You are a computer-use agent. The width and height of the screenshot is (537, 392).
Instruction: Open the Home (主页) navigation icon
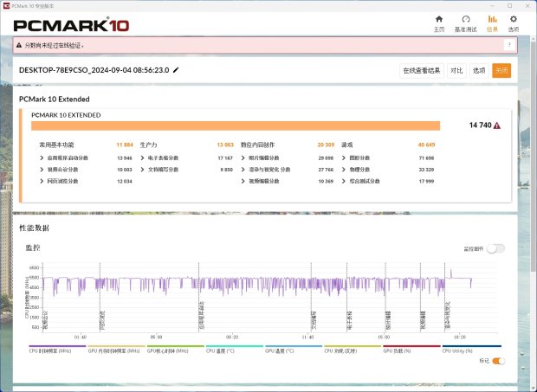pos(439,19)
